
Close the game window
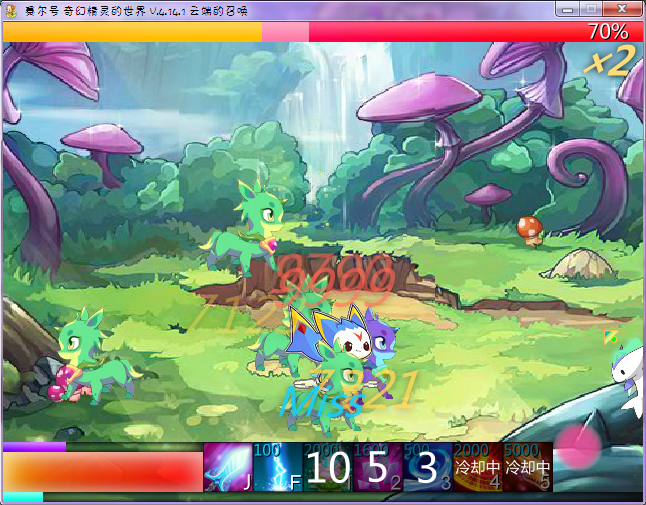point(622,9)
